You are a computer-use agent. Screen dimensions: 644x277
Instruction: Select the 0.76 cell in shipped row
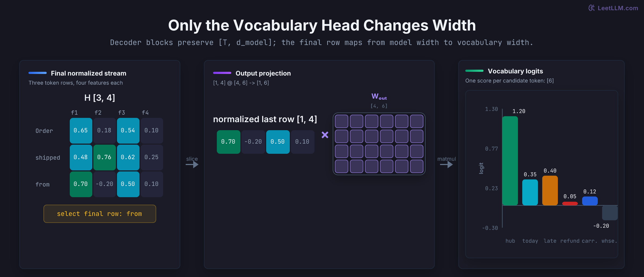click(x=105, y=157)
